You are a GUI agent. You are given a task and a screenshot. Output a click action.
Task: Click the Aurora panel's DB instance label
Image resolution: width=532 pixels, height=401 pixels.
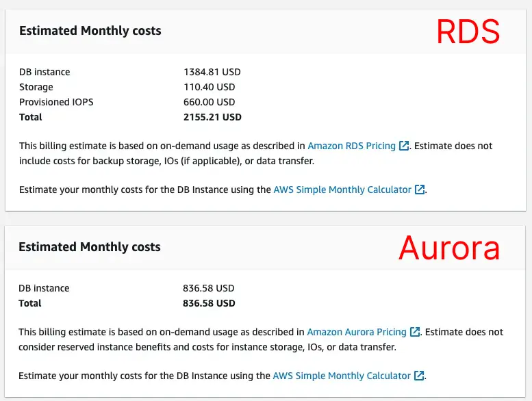point(45,288)
